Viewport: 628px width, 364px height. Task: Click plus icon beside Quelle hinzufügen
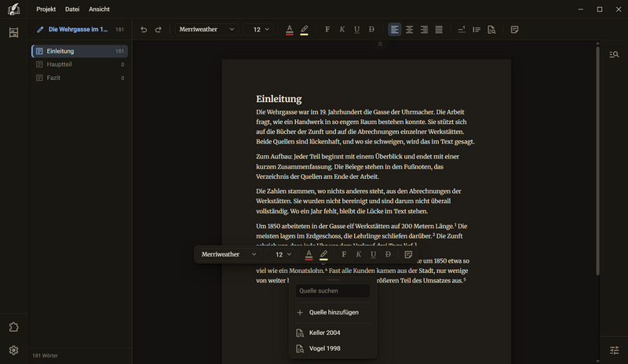300,312
